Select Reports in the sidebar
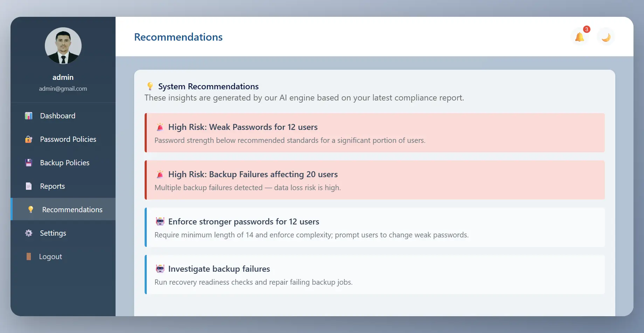 53,186
